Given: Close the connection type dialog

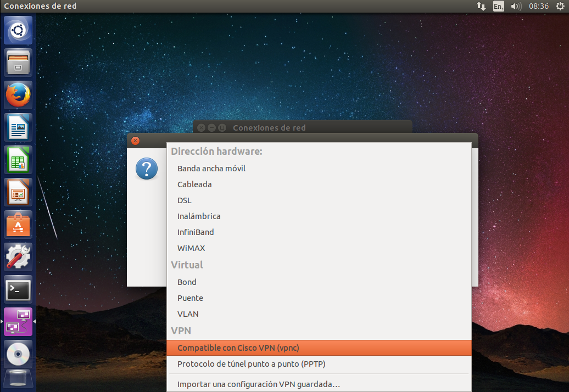Looking at the screenshot, I should click(x=135, y=141).
